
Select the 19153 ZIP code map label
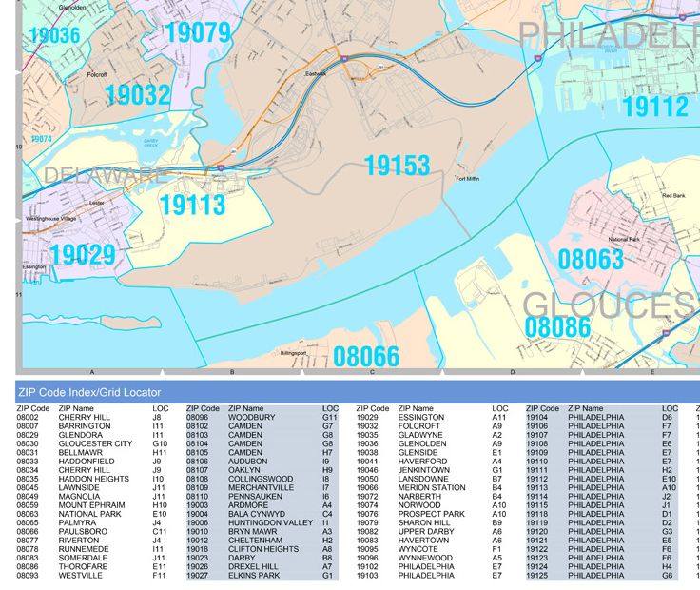398,165
